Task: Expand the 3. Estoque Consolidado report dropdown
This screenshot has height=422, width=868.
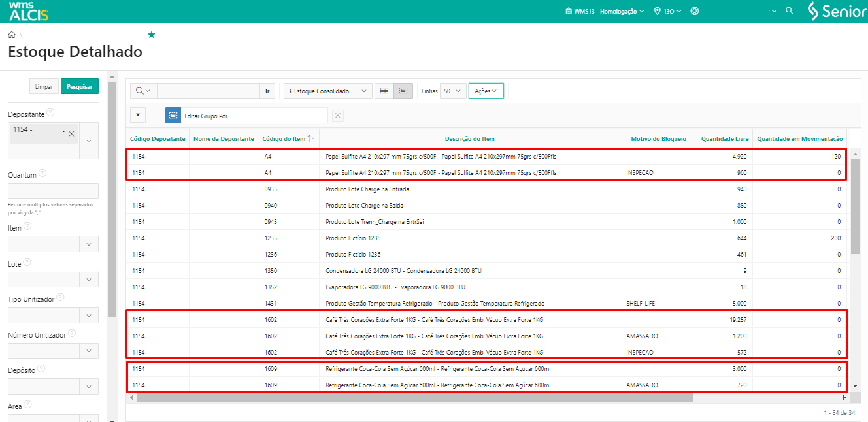Action: [x=327, y=91]
